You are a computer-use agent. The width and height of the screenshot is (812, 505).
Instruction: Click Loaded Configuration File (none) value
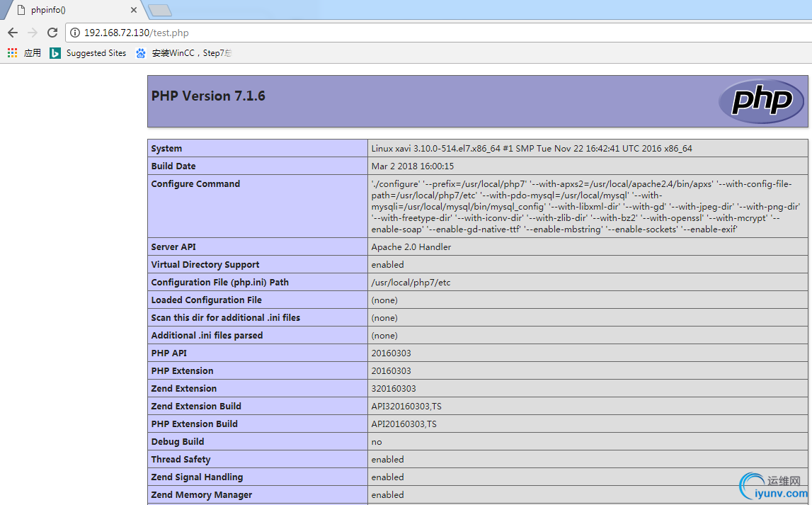[384, 300]
